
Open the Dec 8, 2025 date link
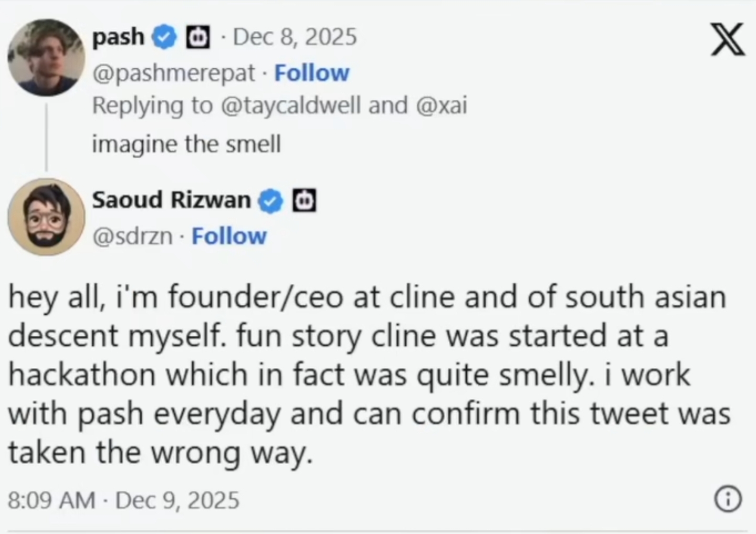295,37
